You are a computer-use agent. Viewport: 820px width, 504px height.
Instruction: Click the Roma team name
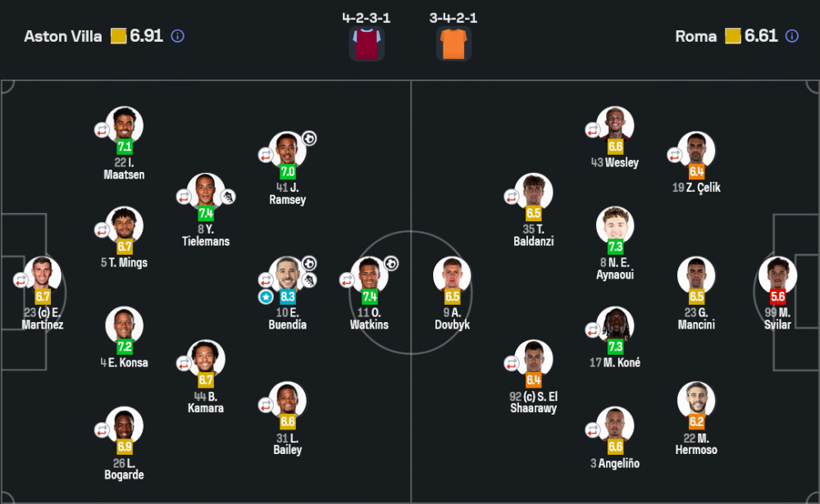click(695, 36)
